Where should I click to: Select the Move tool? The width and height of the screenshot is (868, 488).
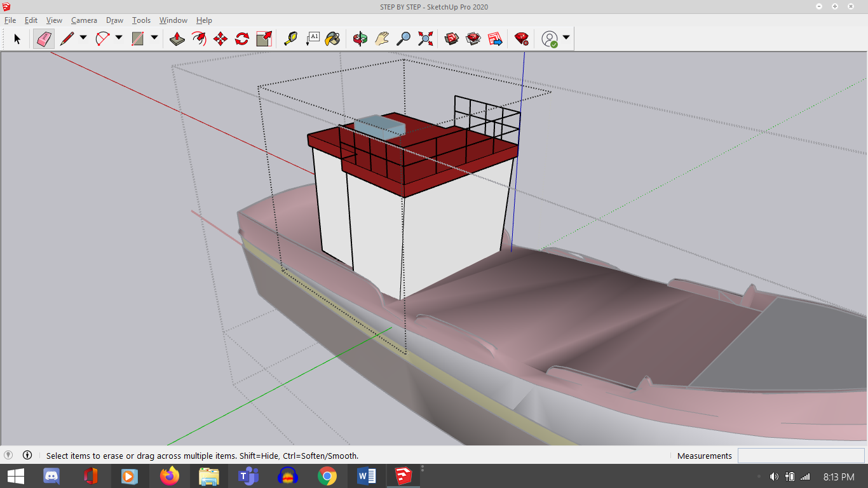tap(220, 39)
